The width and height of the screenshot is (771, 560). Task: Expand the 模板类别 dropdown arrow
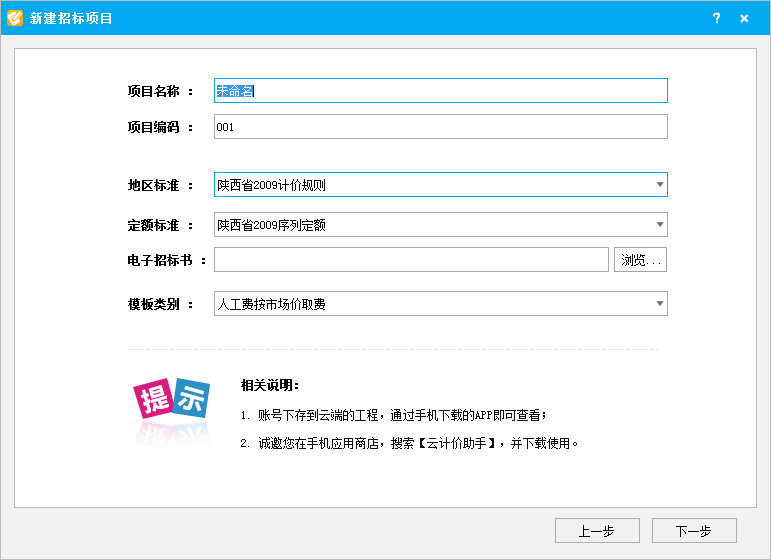(660, 303)
